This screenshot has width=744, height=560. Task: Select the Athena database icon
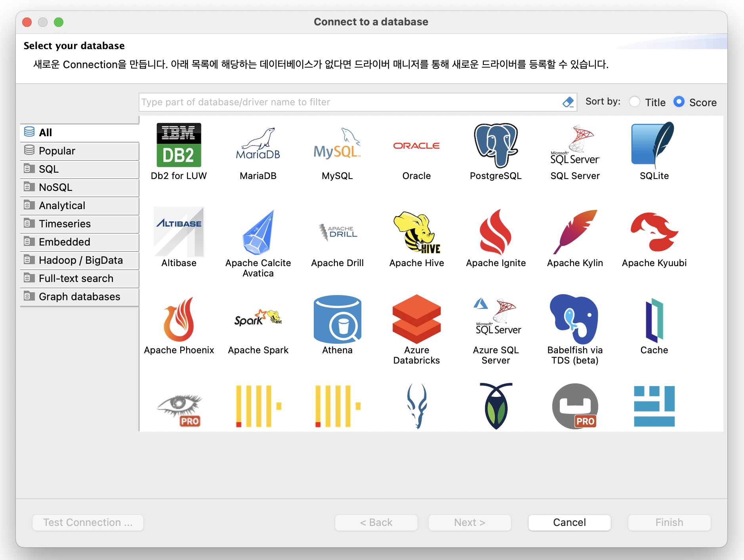point(337,319)
